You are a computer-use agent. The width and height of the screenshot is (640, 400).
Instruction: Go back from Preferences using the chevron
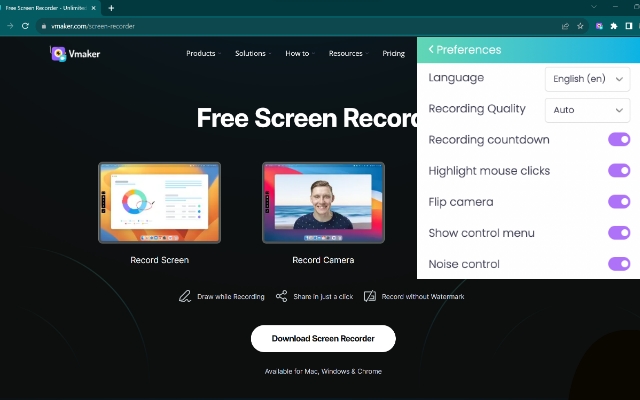point(431,49)
